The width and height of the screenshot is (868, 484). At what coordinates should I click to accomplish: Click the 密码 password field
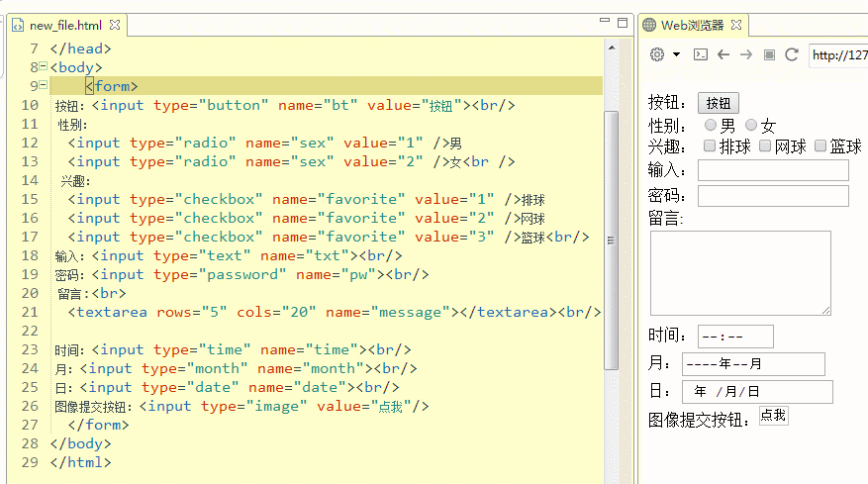(x=773, y=196)
